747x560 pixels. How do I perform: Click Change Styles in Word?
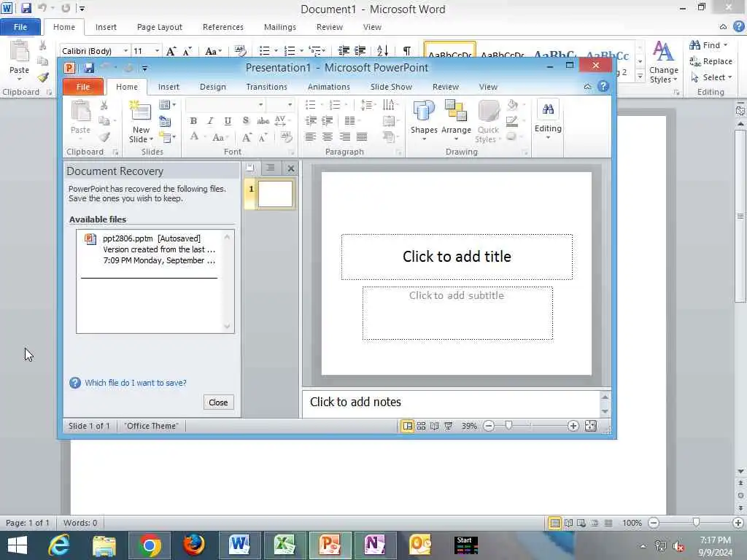663,62
